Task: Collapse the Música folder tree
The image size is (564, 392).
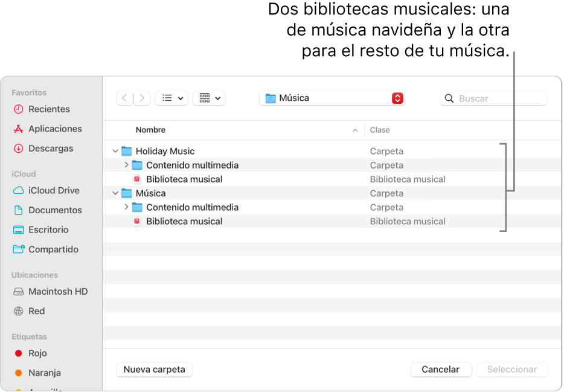Action: [115, 193]
